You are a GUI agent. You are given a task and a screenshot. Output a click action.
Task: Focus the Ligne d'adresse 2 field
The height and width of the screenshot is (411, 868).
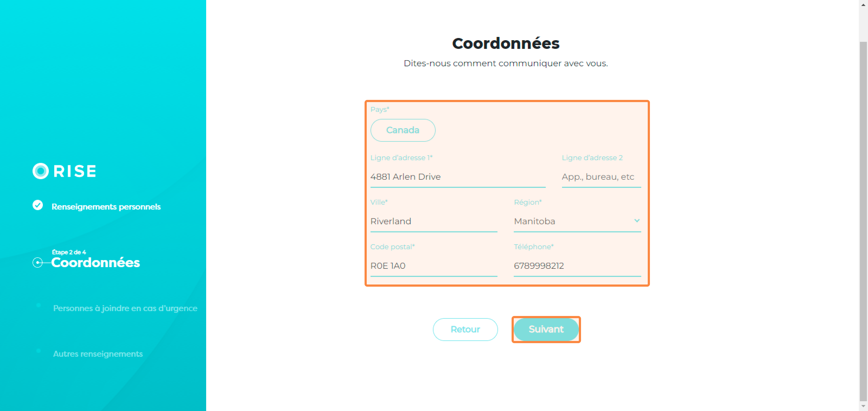pos(601,177)
